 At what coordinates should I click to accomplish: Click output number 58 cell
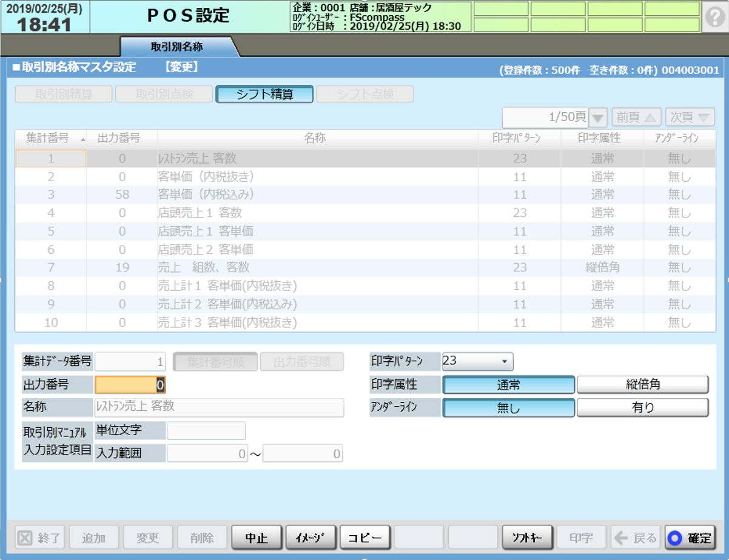pos(122,195)
